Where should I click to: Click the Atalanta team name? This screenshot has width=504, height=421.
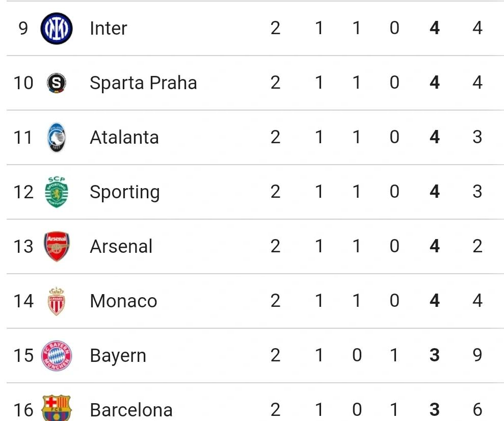coord(124,137)
